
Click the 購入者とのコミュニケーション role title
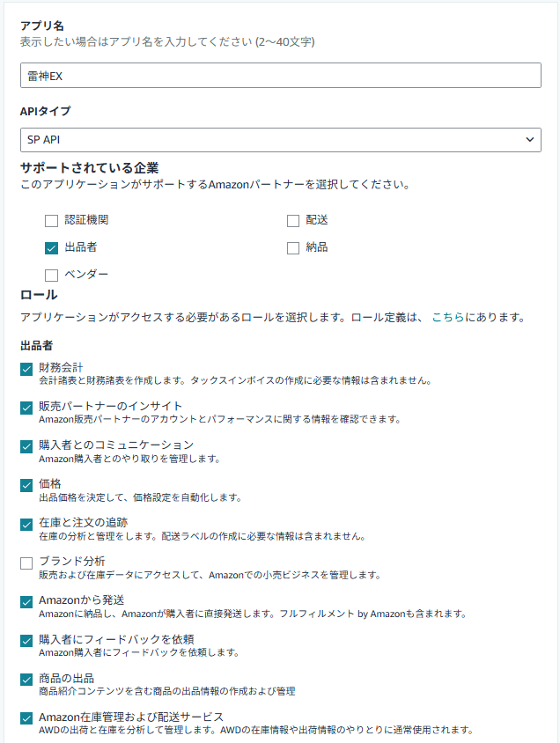tap(116, 445)
